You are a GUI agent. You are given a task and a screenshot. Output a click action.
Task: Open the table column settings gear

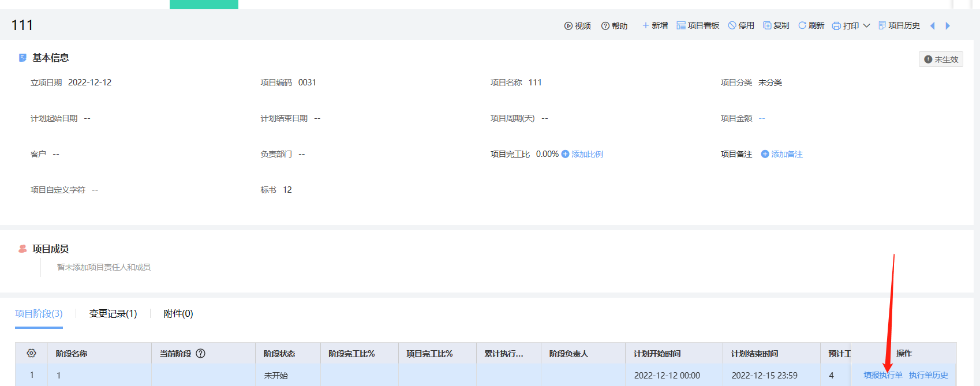(32, 353)
